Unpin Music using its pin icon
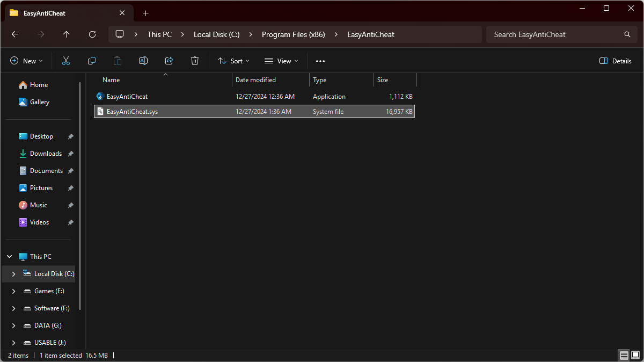The image size is (644, 362). click(70, 205)
